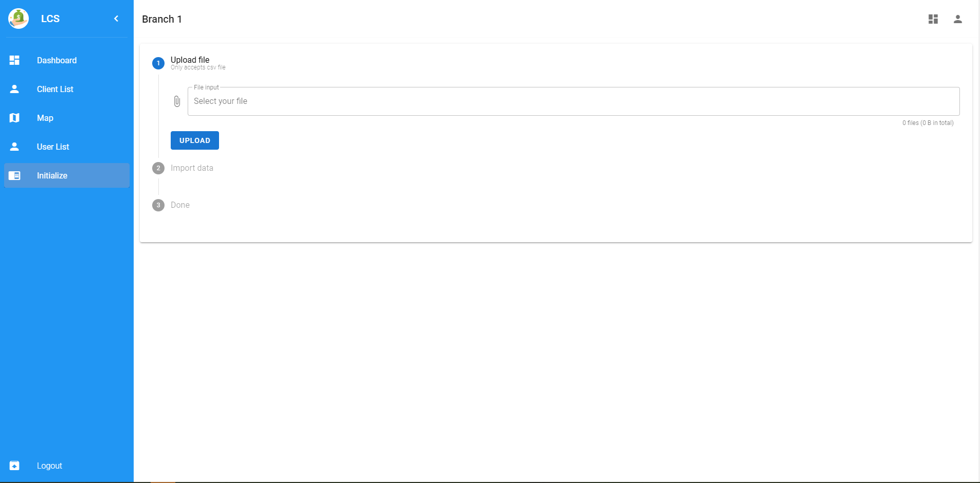Select the Dashboard grid icon in sidebar

pyautogui.click(x=14, y=60)
